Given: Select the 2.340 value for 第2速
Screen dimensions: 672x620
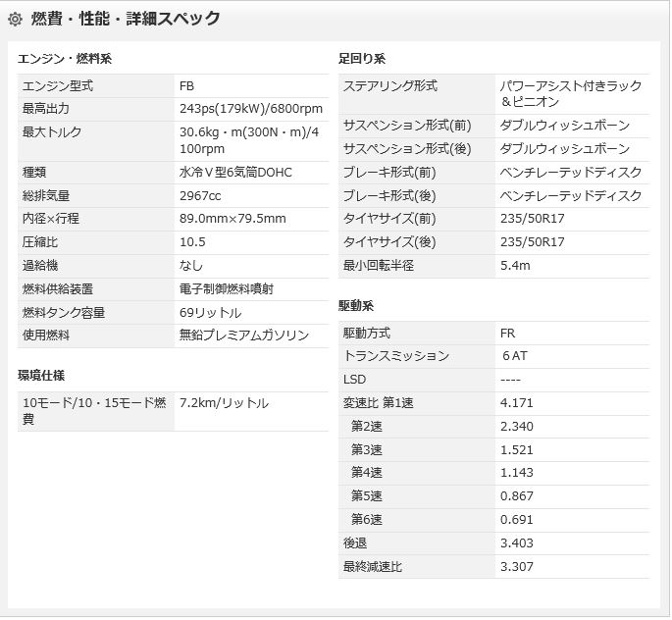Looking at the screenshot, I should pos(516,427).
